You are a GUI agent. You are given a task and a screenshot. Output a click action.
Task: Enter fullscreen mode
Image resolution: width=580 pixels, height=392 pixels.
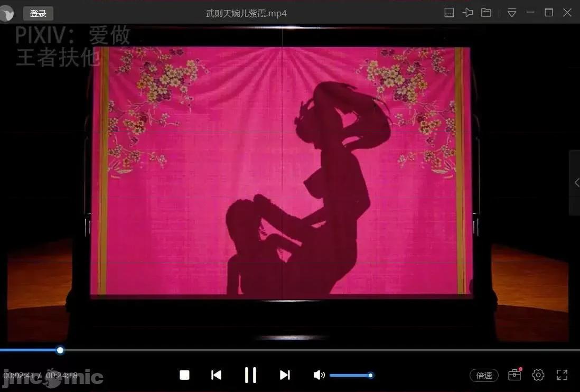point(562,375)
